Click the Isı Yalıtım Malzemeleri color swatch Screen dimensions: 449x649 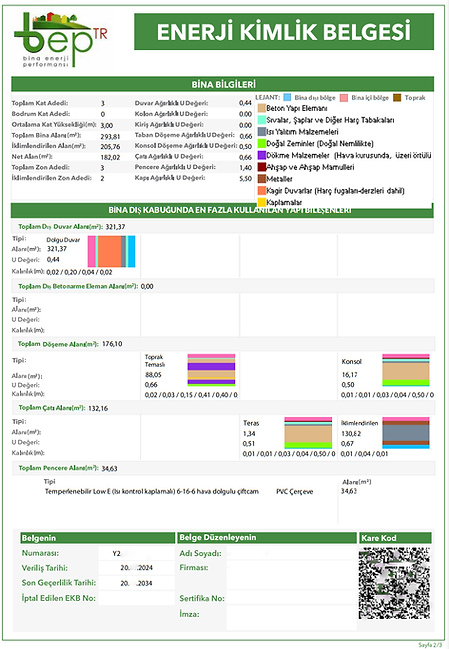point(262,132)
